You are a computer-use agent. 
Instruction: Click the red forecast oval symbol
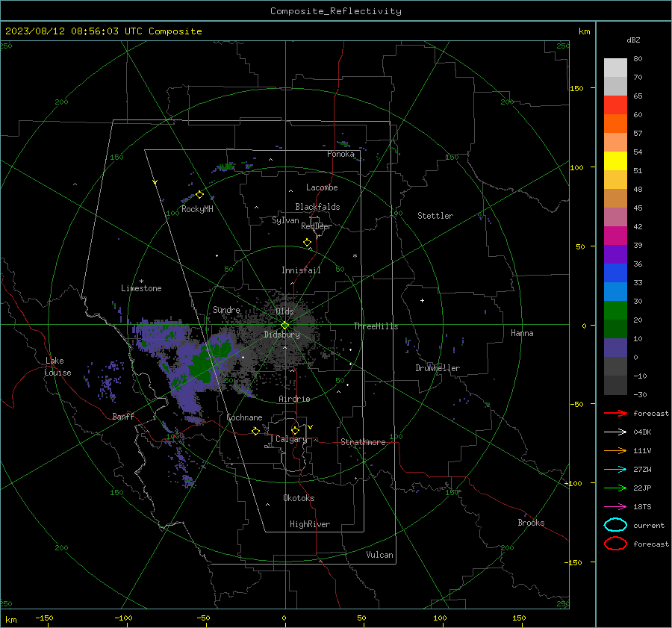[x=615, y=544]
